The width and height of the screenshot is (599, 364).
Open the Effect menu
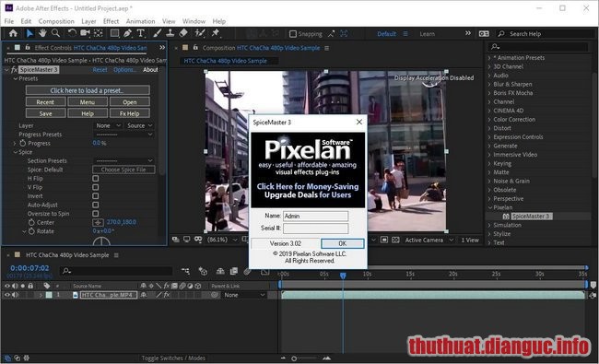(111, 21)
